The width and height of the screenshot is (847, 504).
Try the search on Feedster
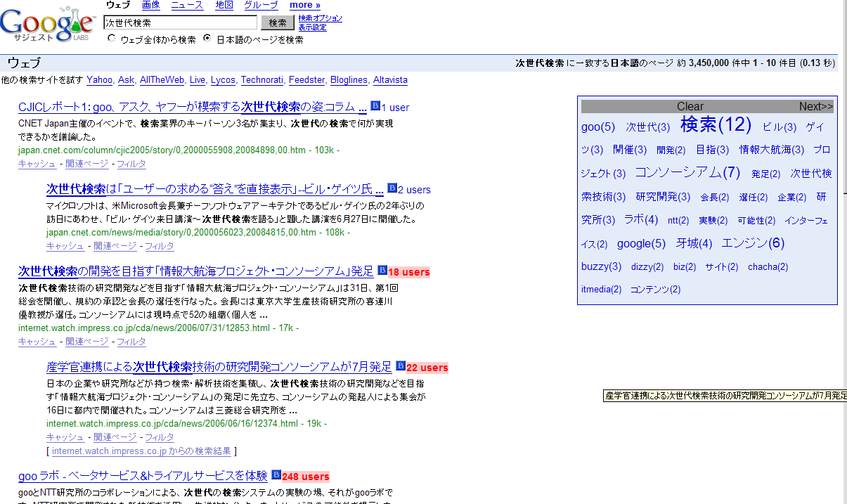[x=306, y=80]
